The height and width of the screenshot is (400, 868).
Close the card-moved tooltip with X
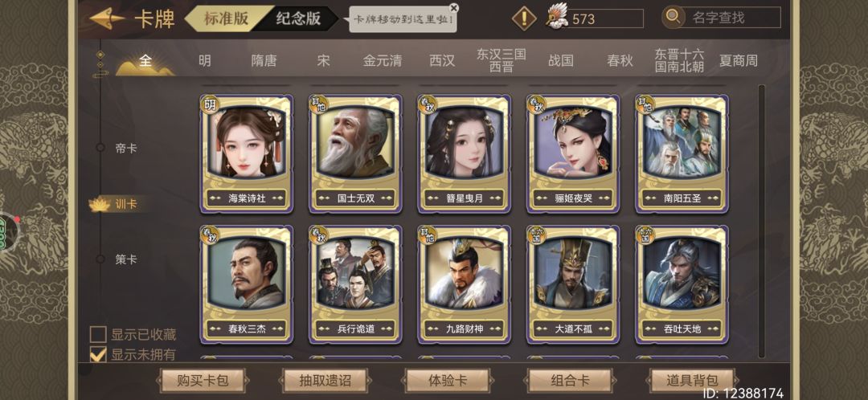tap(454, 8)
